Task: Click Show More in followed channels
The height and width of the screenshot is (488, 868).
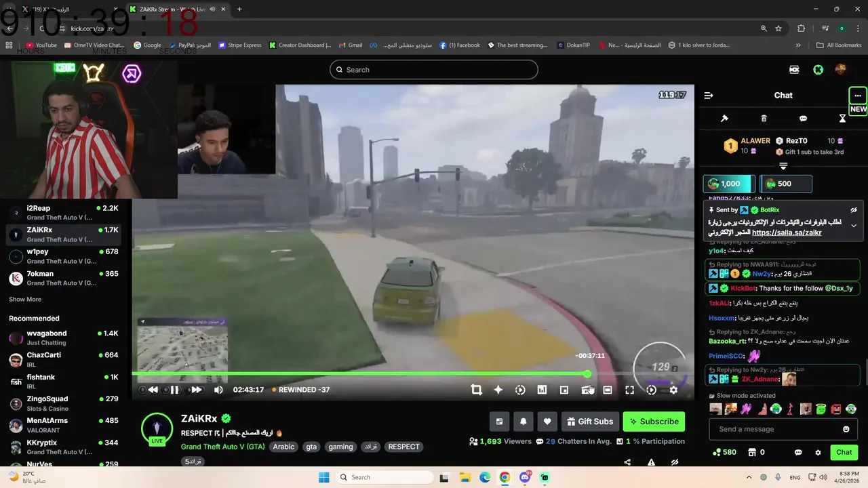Action: (x=25, y=300)
